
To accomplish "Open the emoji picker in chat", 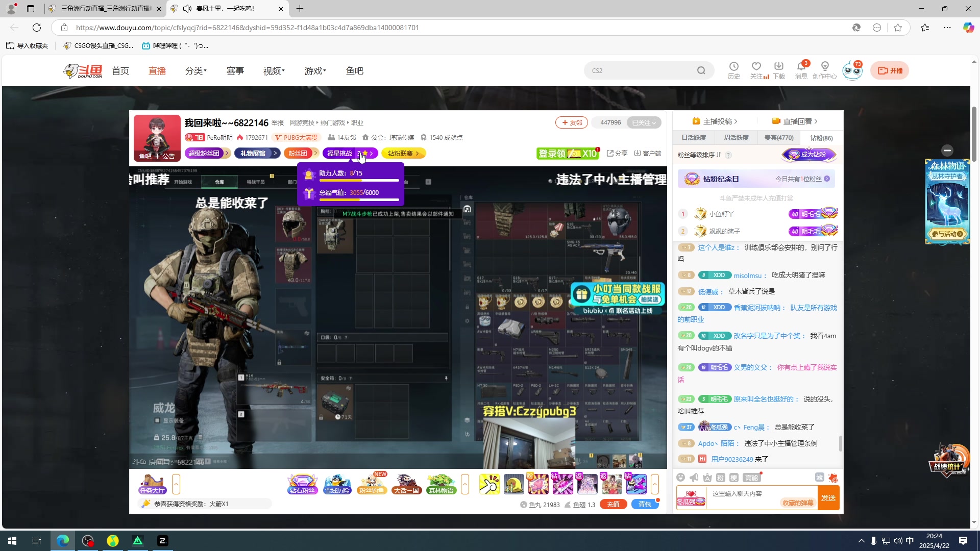I will [680, 478].
